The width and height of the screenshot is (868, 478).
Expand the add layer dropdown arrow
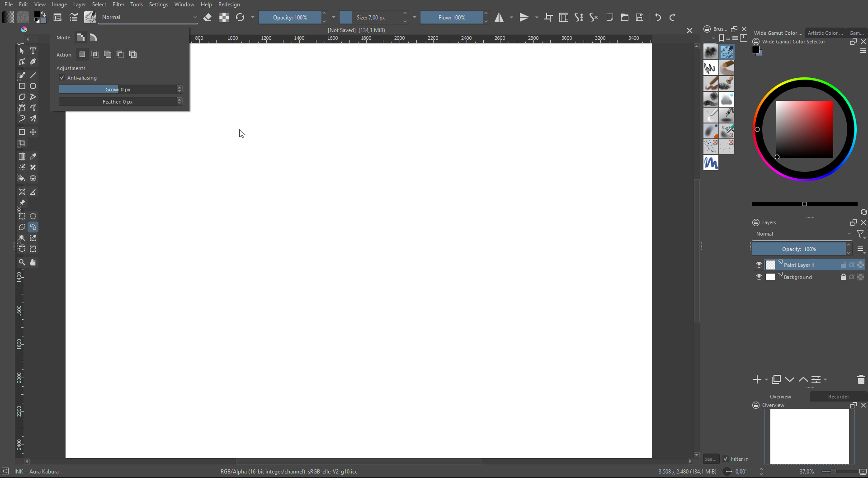766,380
